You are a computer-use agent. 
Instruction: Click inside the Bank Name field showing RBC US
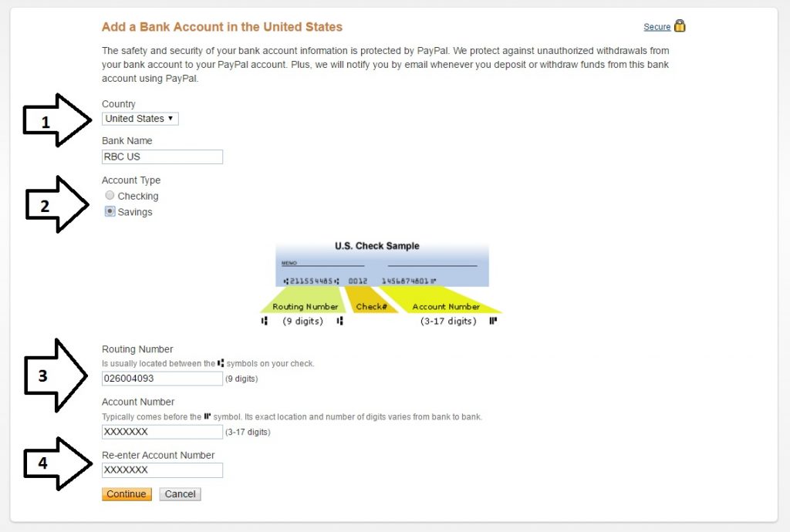pyautogui.click(x=162, y=157)
